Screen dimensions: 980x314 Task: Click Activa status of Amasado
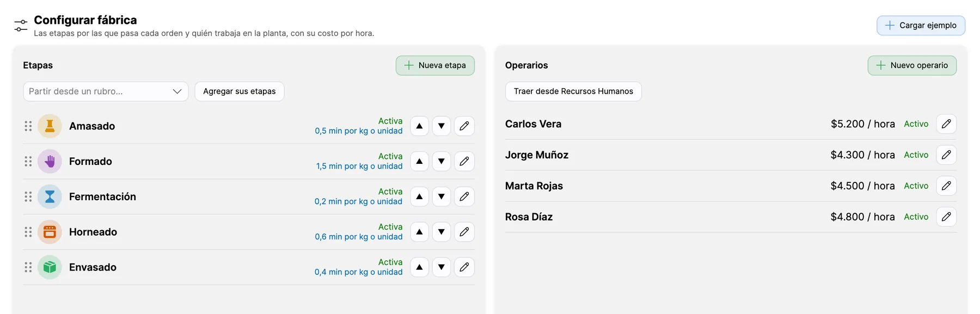click(x=390, y=121)
